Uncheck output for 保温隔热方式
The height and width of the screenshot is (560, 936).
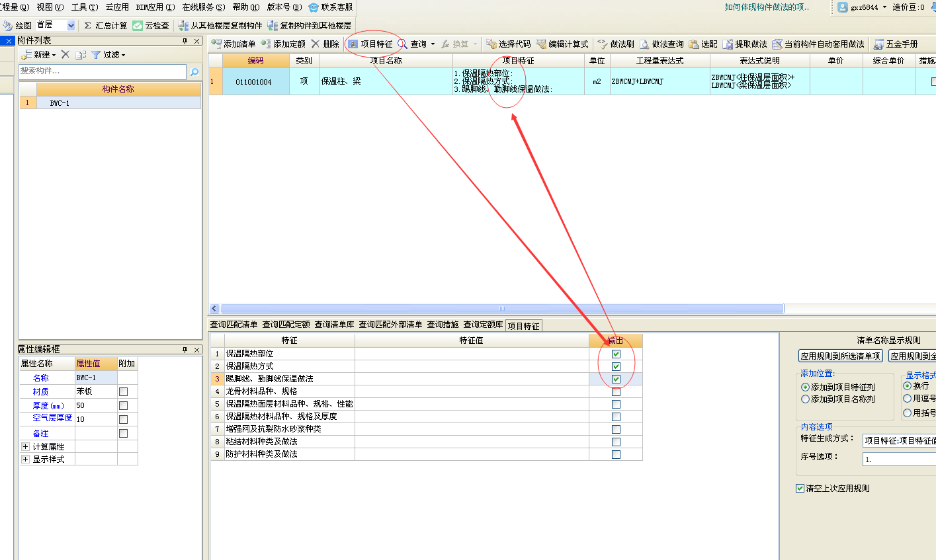click(616, 366)
